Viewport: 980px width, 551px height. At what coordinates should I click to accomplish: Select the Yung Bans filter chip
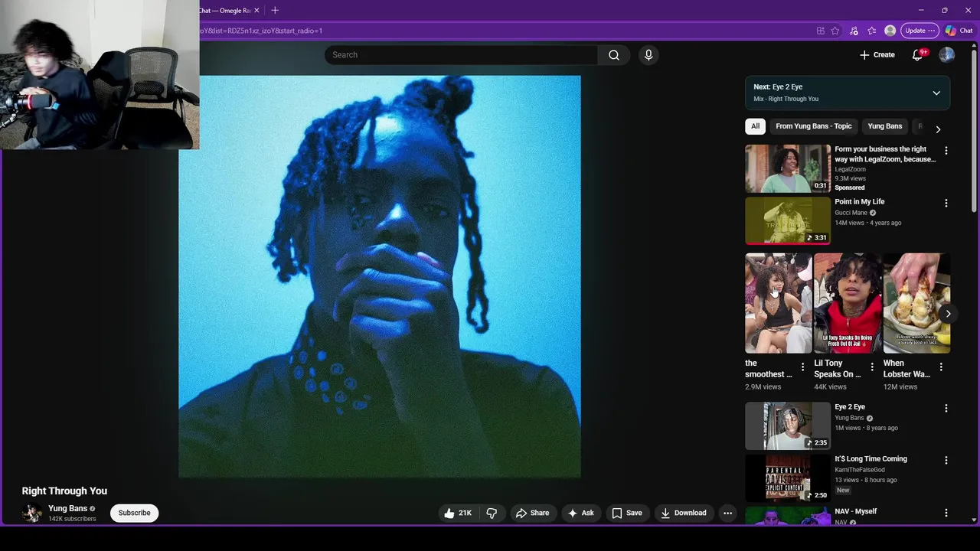pyautogui.click(x=884, y=126)
